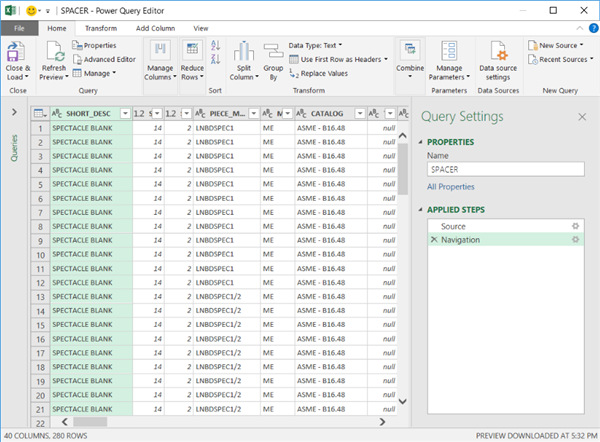Click the Combine icon
The height and width of the screenshot is (442, 600).
coord(410,49)
